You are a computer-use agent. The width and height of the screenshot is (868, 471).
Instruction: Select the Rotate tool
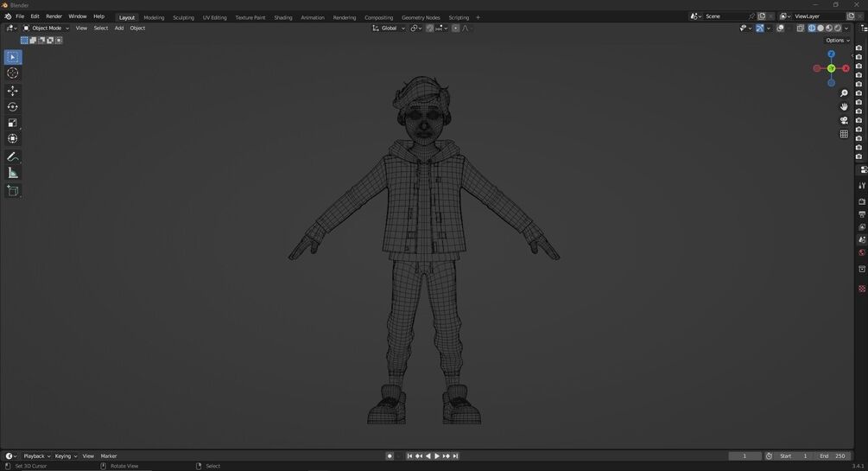[x=13, y=107]
